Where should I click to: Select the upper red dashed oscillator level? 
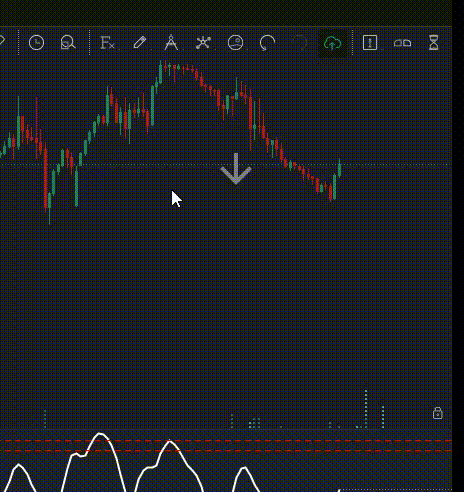226,441
